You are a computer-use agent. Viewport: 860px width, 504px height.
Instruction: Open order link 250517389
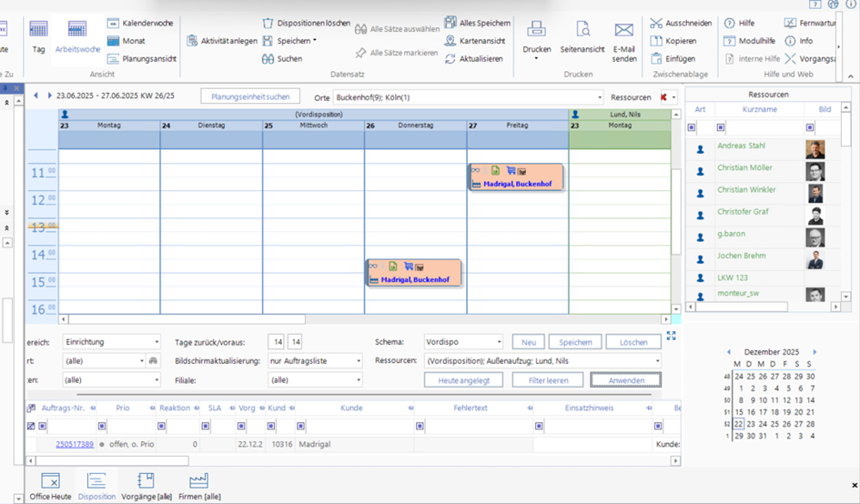(75, 444)
